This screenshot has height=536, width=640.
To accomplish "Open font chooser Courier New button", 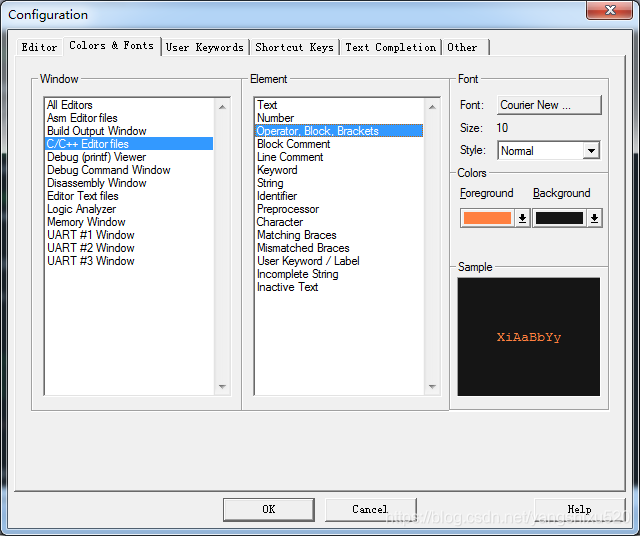I will click(x=549, y=105).
